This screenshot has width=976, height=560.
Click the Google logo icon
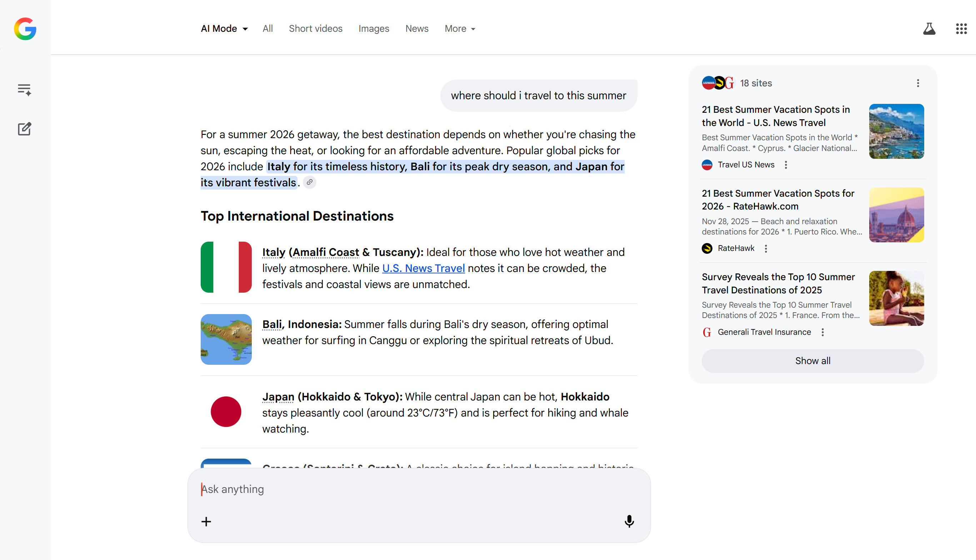(x=25, y=29)
